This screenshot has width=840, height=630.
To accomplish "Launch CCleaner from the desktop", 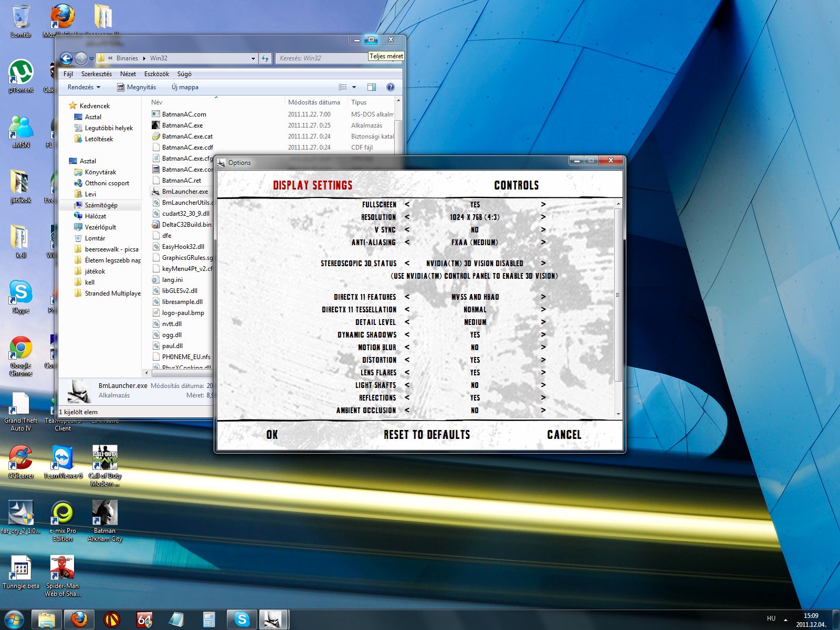I will pos(21,462).
